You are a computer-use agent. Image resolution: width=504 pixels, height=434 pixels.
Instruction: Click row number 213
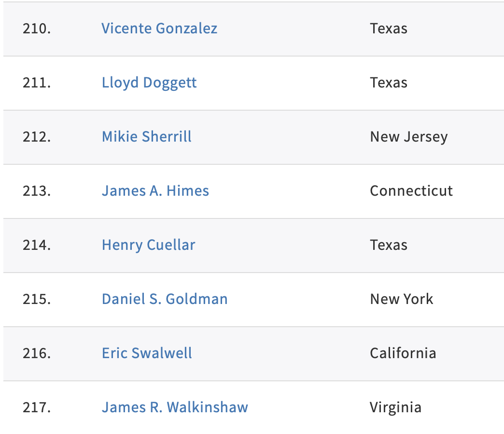point(37,191)
